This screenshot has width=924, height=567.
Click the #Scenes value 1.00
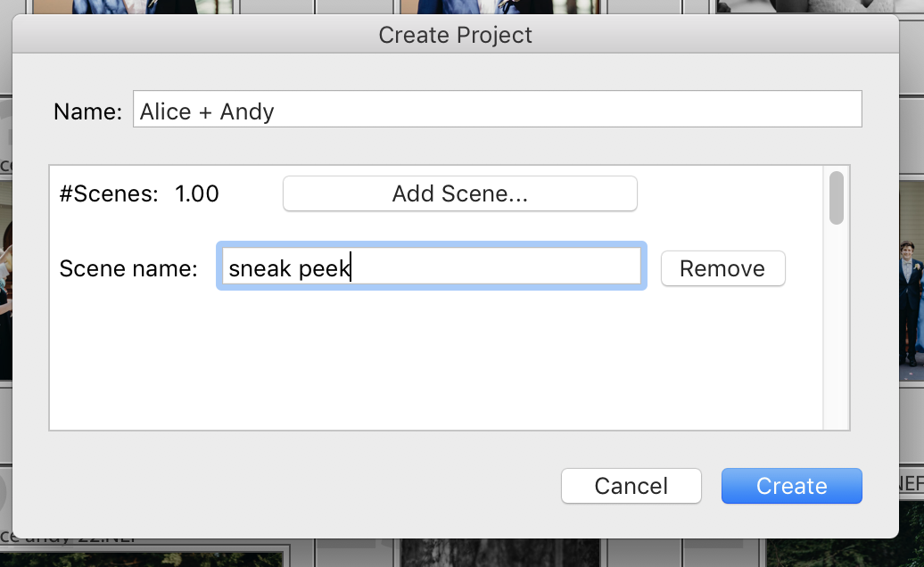(197, 193)
